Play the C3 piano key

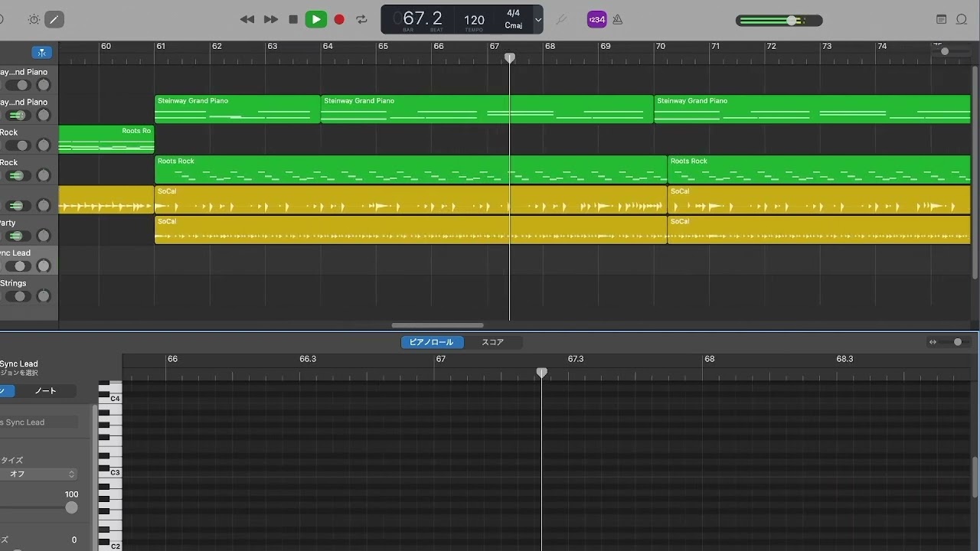point(110,472)
